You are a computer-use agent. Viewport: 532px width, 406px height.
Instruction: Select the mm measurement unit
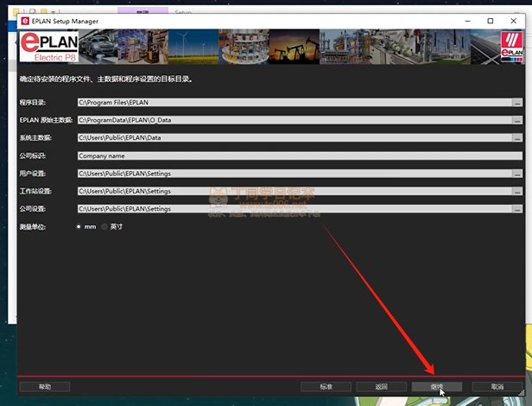click(x=79, y=226)
